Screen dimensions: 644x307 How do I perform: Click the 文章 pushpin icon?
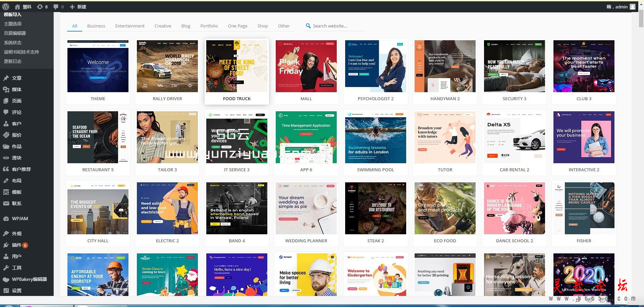tap(6, 78)
